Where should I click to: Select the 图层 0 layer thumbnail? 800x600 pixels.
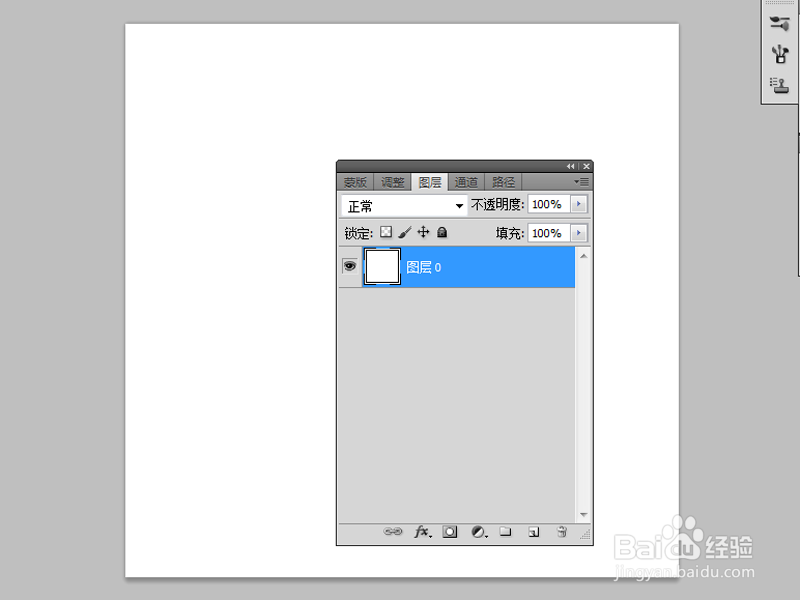pyautogui.click(x=382, y=266)
